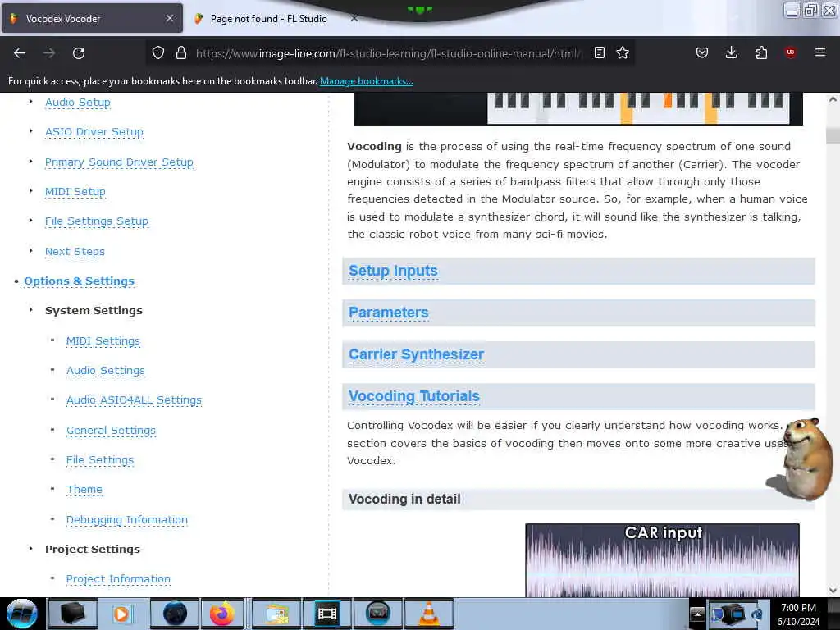Expand the System Settings tree arrow

tap(30, 310)
